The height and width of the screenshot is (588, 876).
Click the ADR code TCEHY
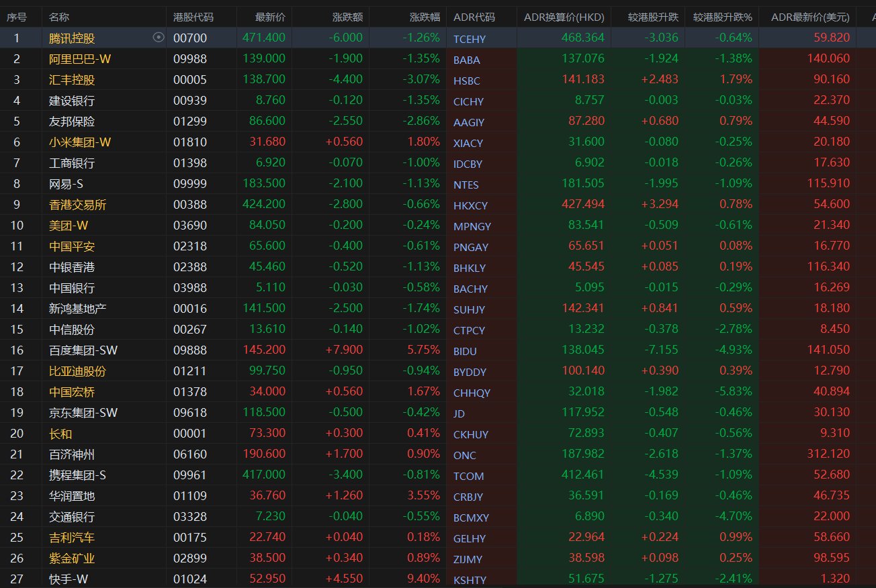click(x=470, y=40)
